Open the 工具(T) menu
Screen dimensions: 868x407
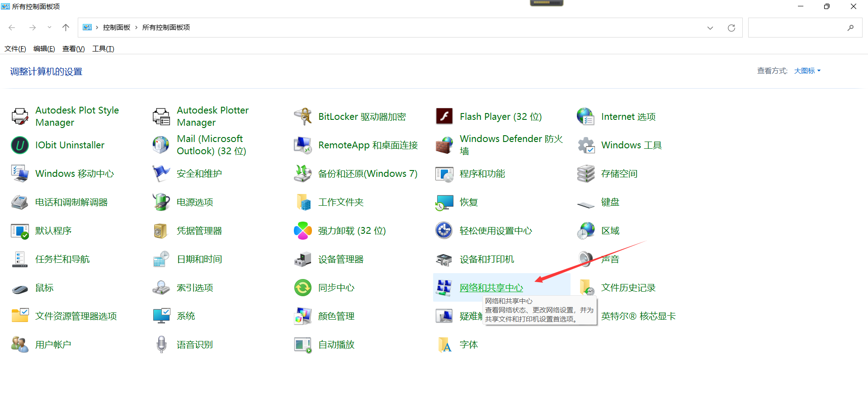[x=103, y=49]
